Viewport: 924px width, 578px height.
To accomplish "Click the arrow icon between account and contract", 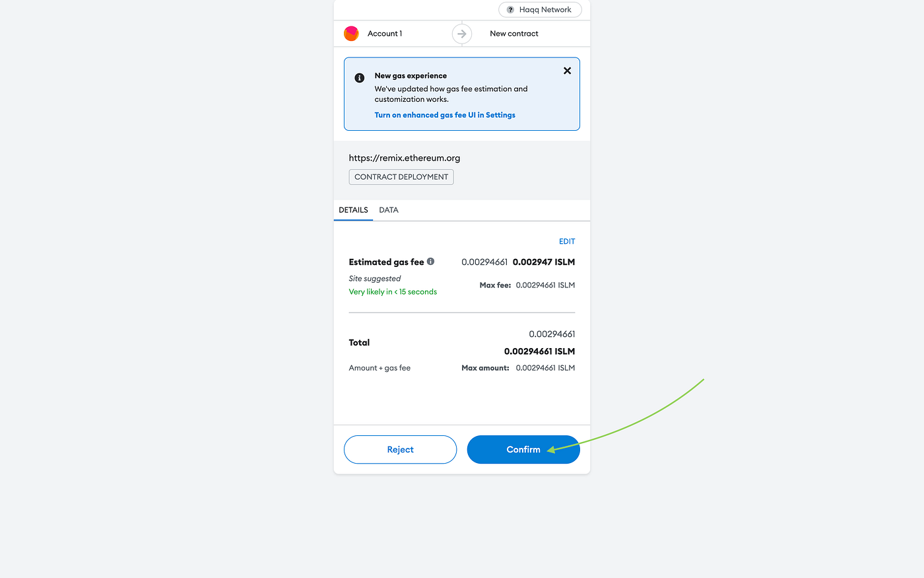I will pos(462,34).
